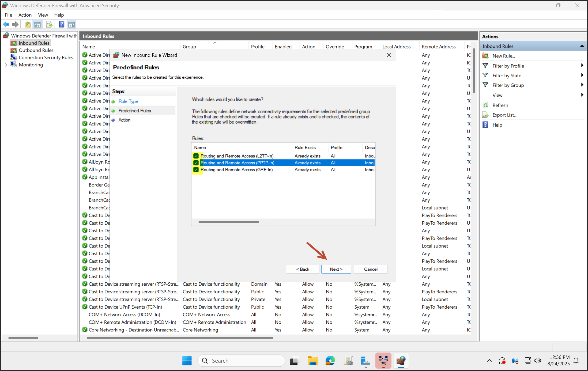Collapse the Inbound Rules section in Actions pane

(x=582, y=46)
